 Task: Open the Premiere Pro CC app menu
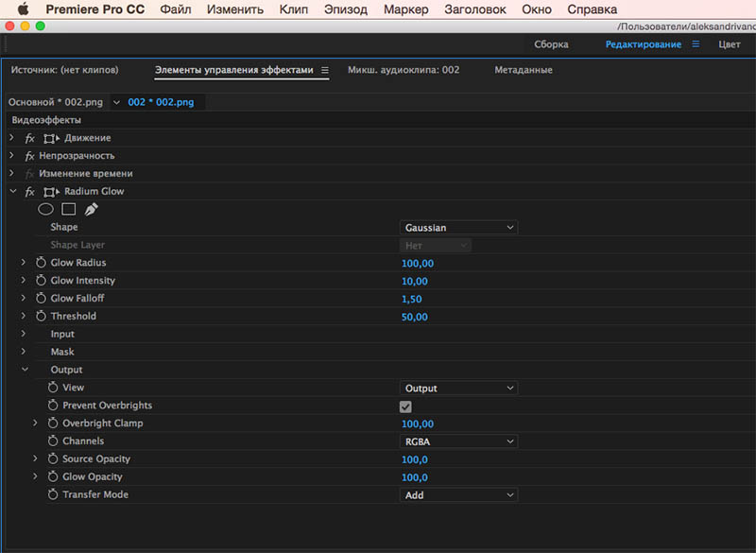95,9
